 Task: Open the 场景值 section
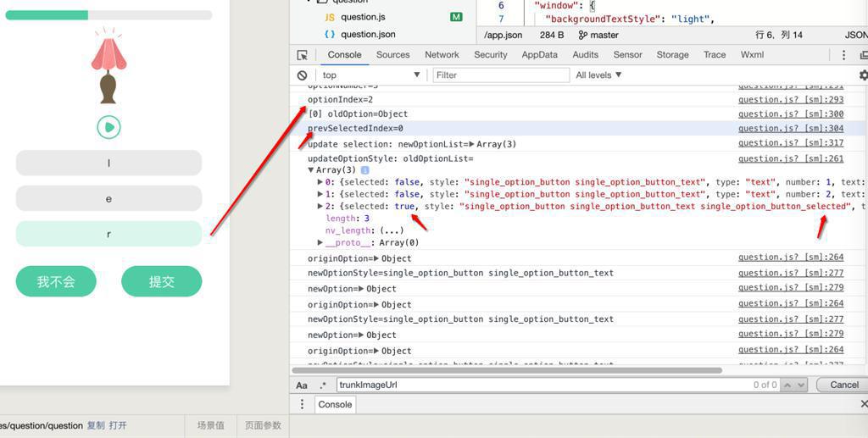[211, 425]
